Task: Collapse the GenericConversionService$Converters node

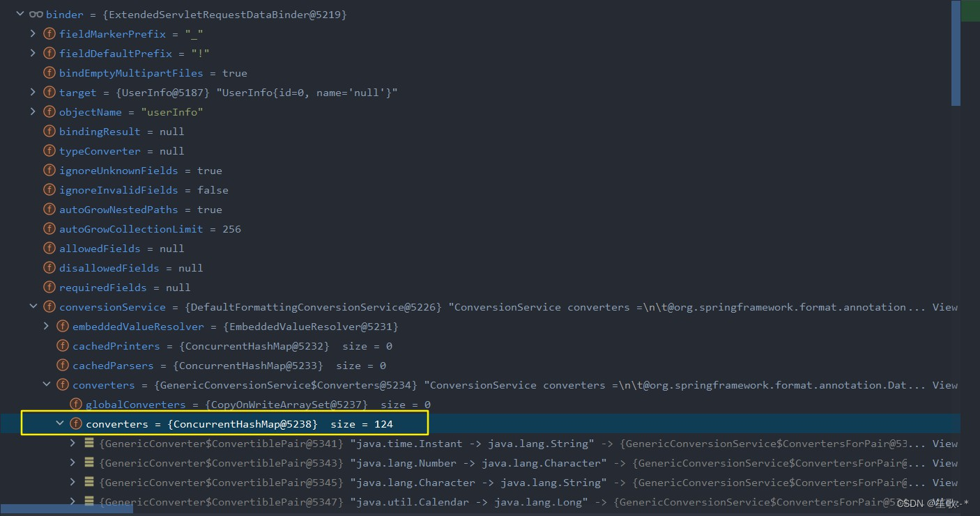Action: (46, 384)
